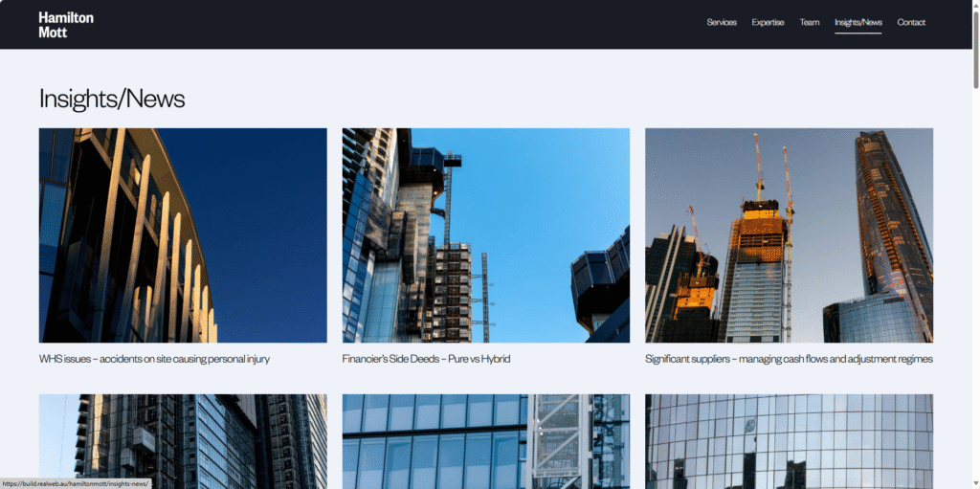This screenshot has height=489, width=980.
Task: Open the second-row left dark skyscraper thumbnail
Action: coord(183,441)
